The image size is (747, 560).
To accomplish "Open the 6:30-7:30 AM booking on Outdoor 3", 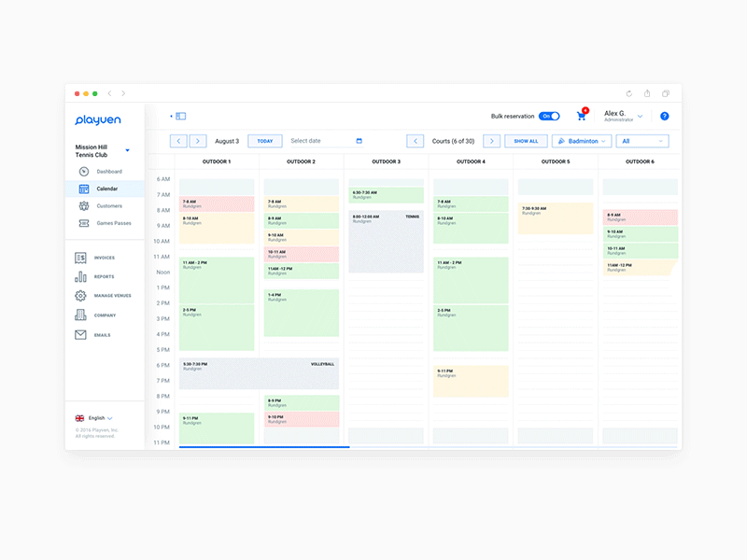I will point(386,195).
